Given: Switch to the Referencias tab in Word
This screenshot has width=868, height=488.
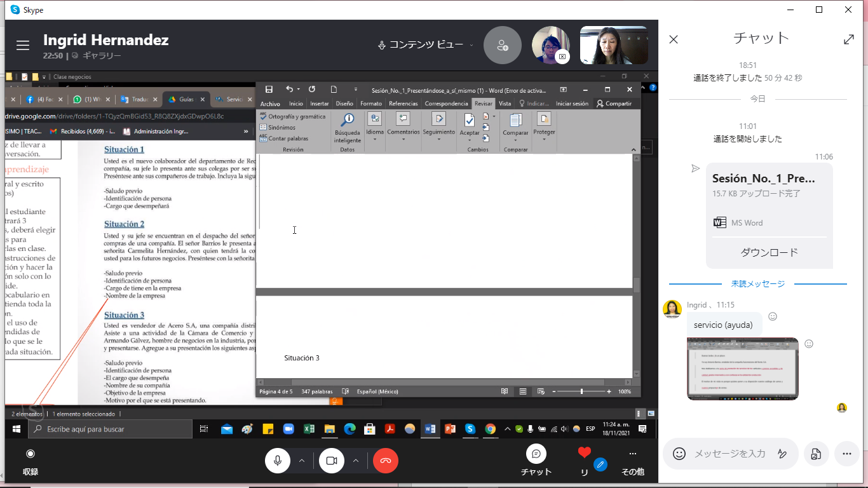Looking at the screenshot, I should pyautogui.click(x=403, y=104).
